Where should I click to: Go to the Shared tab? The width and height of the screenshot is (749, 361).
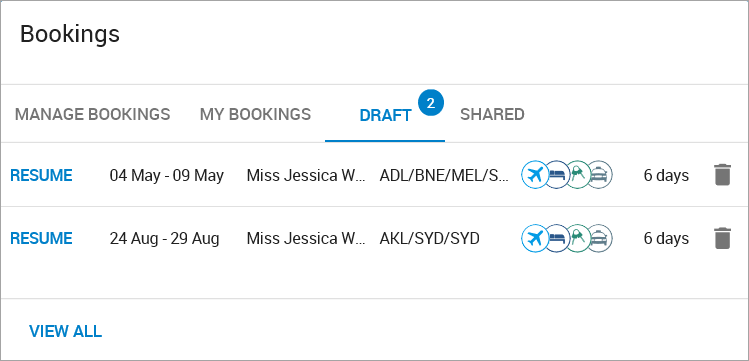(492, 114)
